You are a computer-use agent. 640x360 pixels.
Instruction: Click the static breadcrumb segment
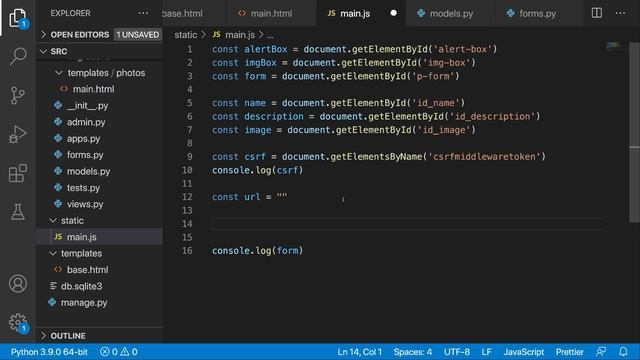(x=186, y=35)
